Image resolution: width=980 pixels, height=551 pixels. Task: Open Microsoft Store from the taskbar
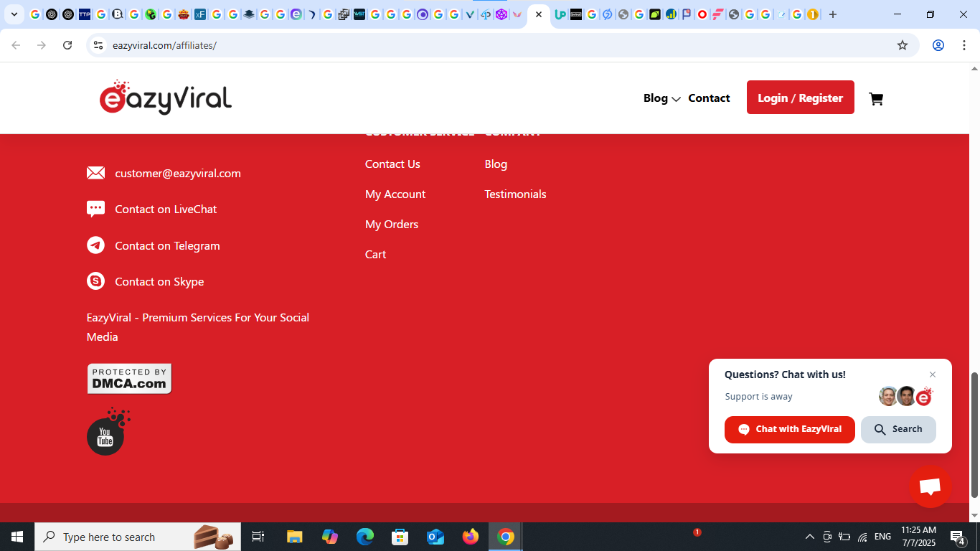tap(400, 537)
